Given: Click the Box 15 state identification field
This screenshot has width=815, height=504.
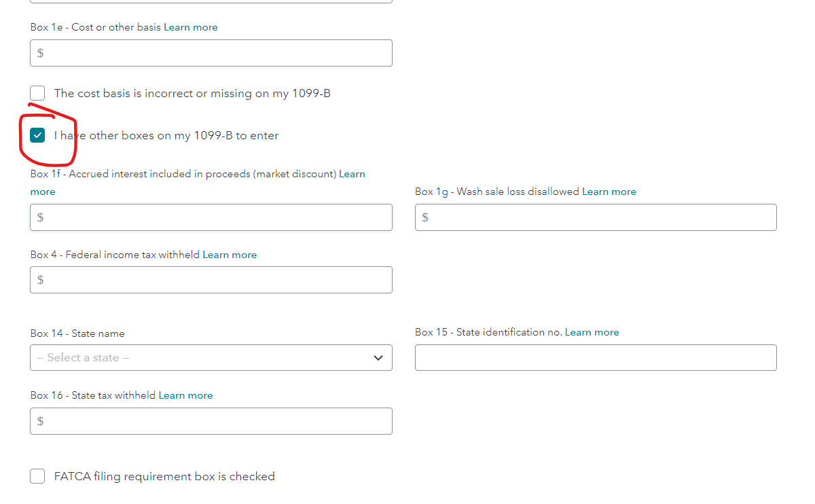Looking at the screenshot, I should pos(596,358).
